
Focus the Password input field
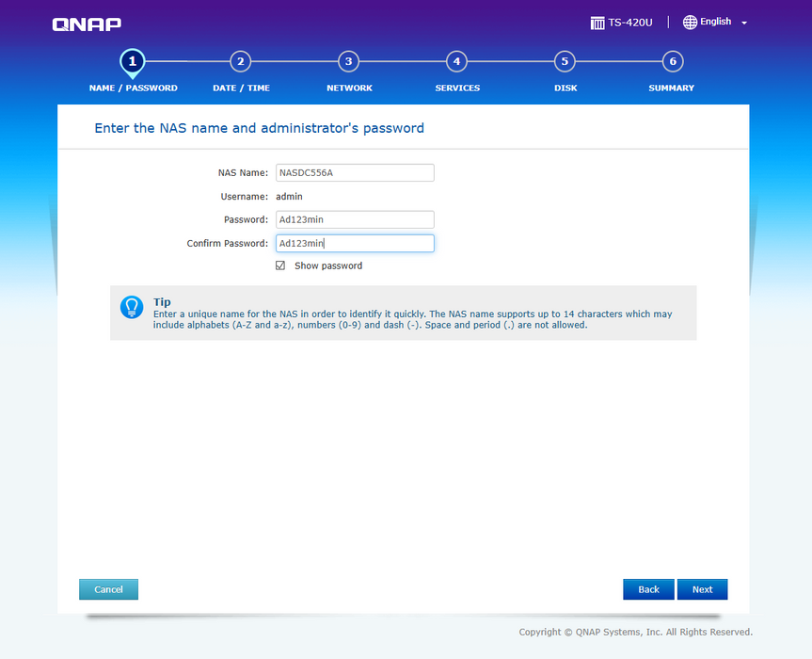click(x=354, y=219)
